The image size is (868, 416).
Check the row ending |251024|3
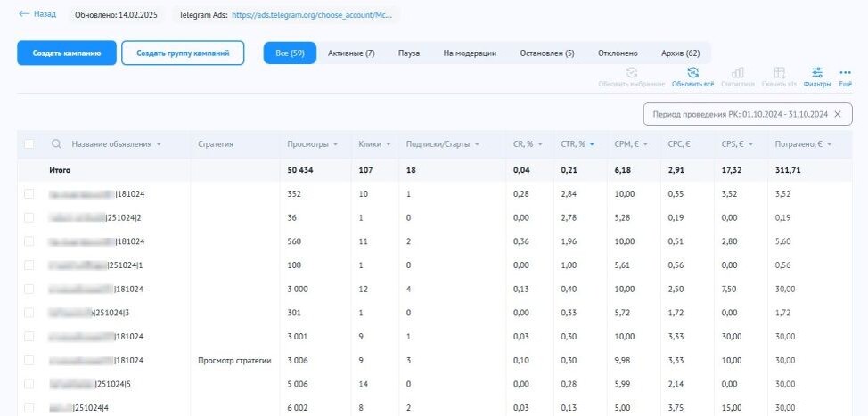click(29, 313)
